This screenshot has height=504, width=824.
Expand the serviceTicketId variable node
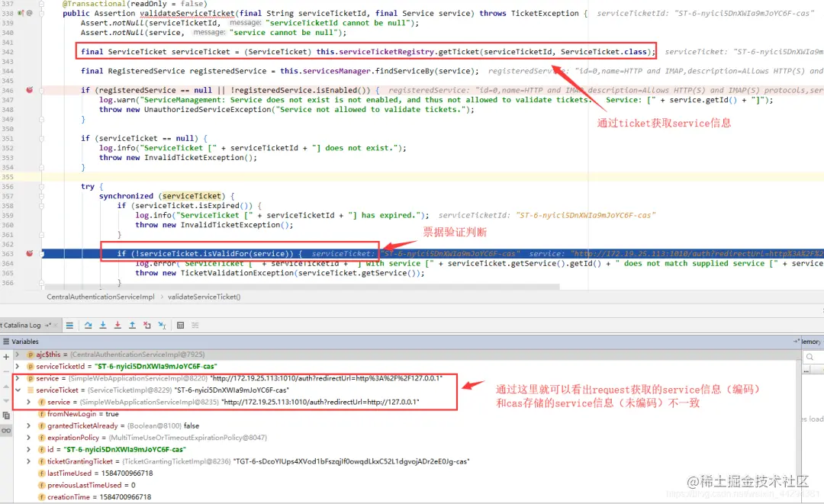click(18, 366)
